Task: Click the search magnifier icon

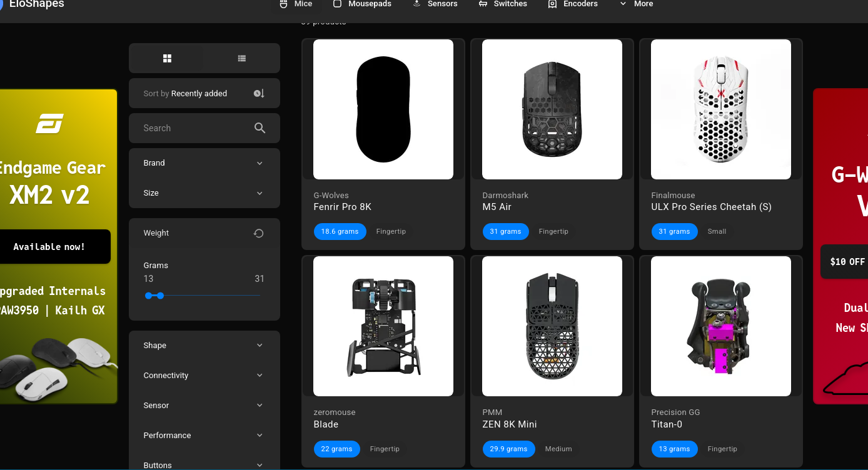Action: click(260, 128)
